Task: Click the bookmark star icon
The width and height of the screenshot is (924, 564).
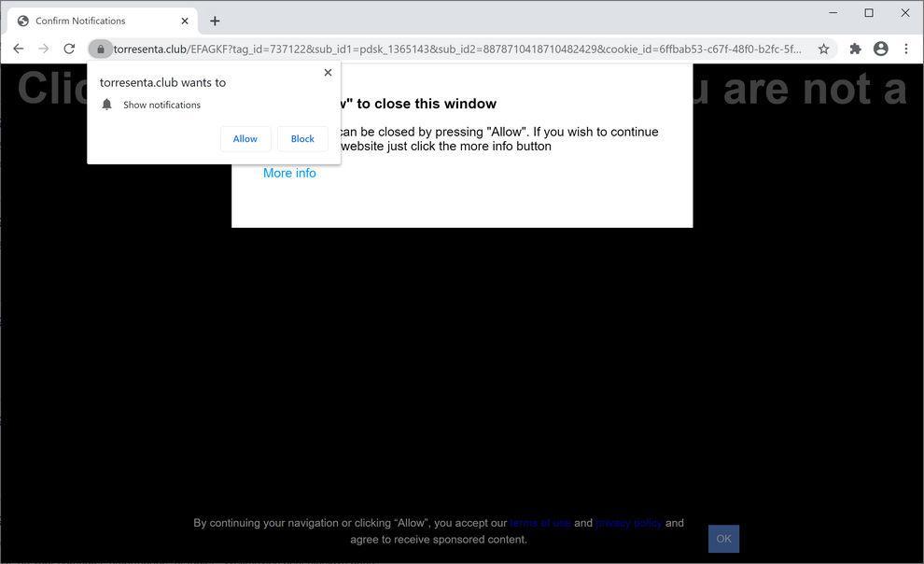Action: click(x=822, y=49)
